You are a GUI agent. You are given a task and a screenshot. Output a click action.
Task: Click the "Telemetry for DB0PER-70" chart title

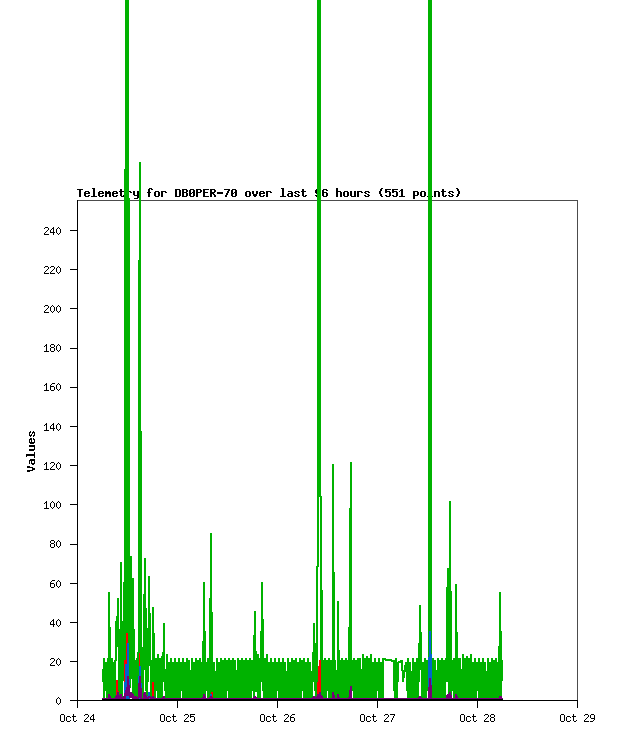(x=268, y=193)
